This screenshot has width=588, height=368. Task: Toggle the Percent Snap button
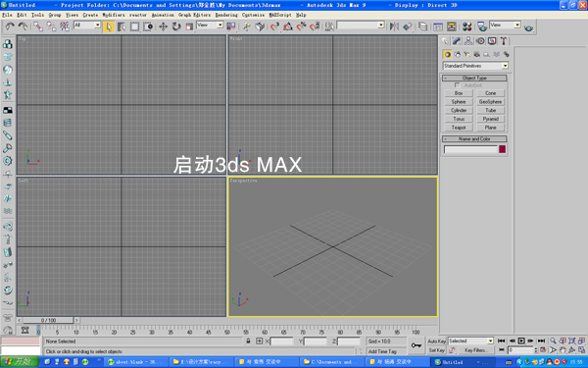coord(301,26)
